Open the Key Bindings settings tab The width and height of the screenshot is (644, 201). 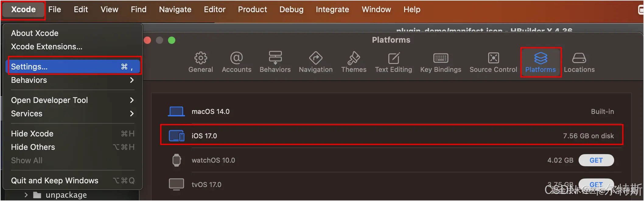tap(441, 62)
